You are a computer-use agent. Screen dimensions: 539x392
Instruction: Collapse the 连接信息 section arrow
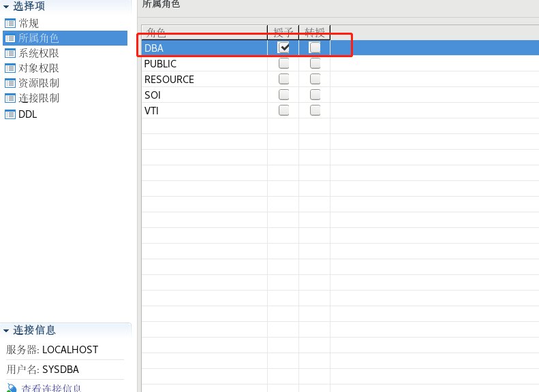[x=6, y=331]
